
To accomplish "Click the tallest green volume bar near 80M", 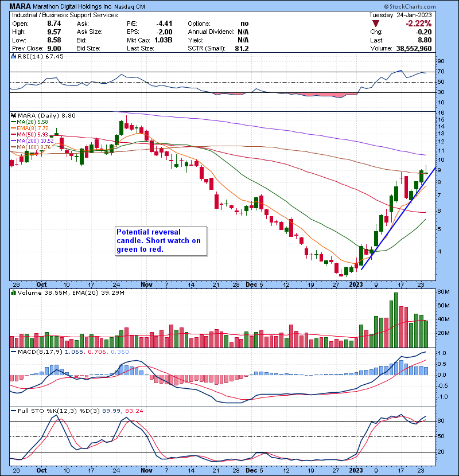I will pos(396,320).
